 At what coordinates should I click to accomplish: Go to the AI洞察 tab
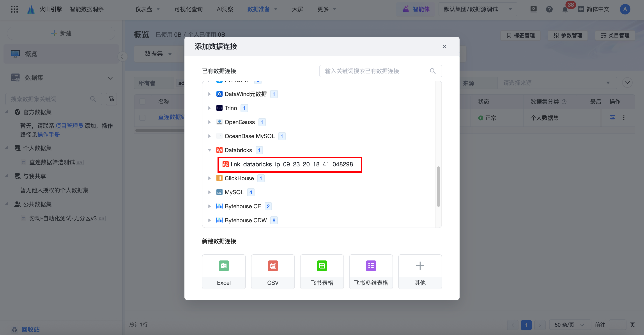[x=225, y=9]
